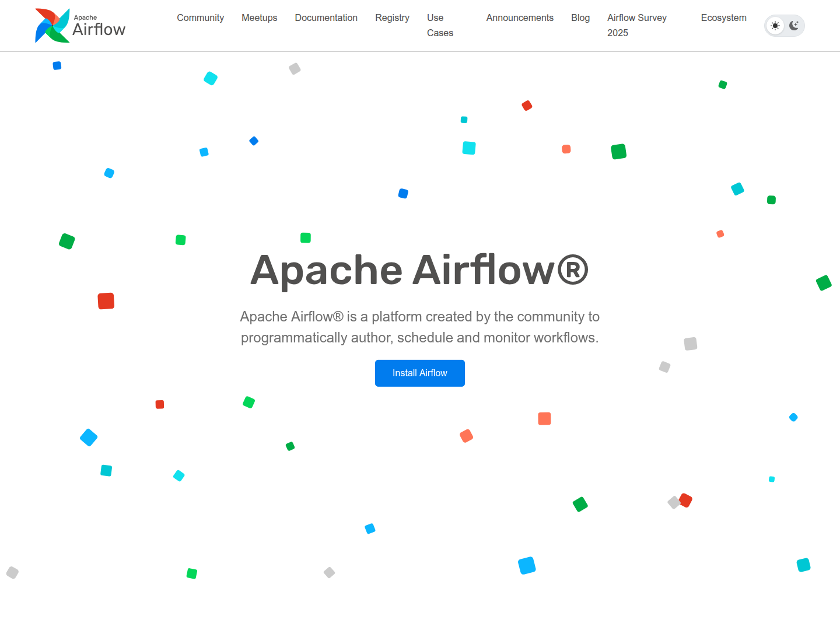The width and height of the screenshot is (840, 630).
Task: Open the Community menu item
Action: click(x=200, y=18)
